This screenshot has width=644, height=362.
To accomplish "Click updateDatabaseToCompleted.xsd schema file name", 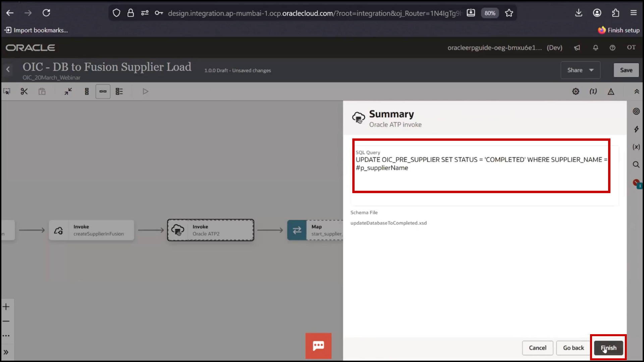I will point(388,223).
